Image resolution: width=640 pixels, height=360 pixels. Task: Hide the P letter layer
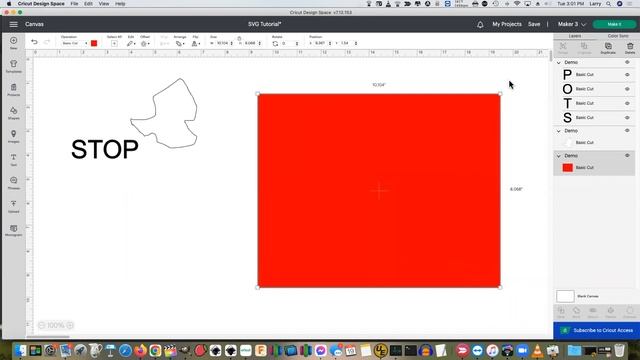pyautogui.click(x=627, y=75)
